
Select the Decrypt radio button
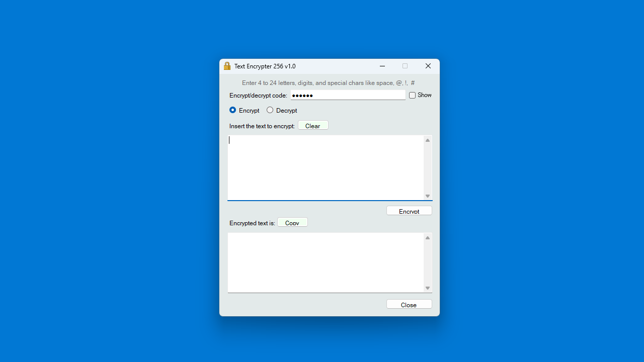coord(270,110)
